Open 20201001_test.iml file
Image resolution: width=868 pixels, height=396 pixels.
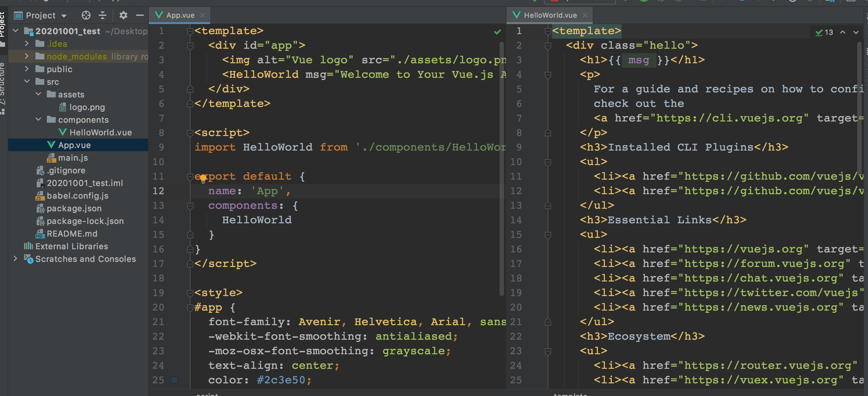click(79, 183)
